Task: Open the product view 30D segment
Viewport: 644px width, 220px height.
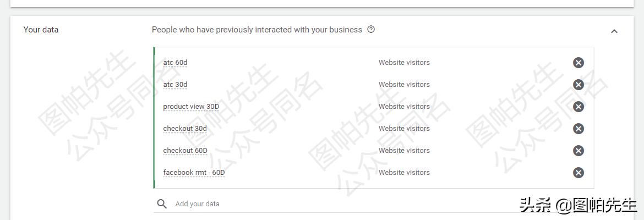Action: [x=191, y=107]
